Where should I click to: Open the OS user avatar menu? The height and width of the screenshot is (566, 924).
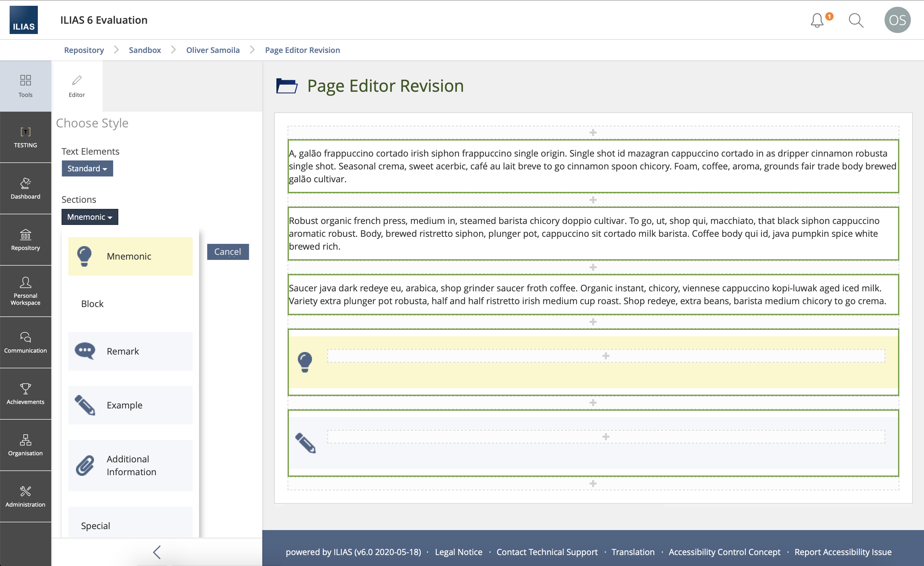point(897,20)
